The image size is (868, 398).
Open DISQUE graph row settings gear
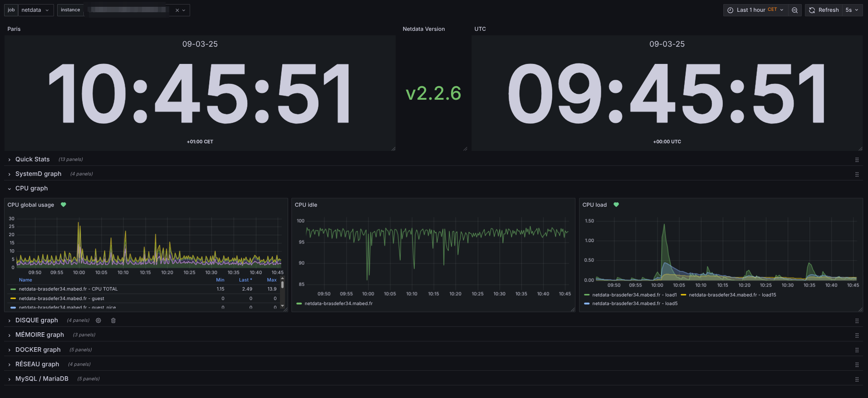click(x=98, y=320)
